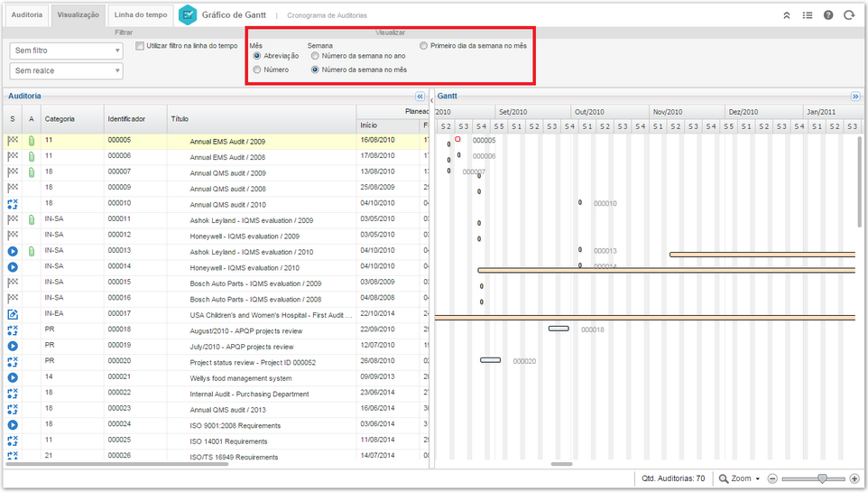Viewport: 868px width, 492px height.
Task: Open the 'Sem realce' dropdown
Action: click(x=67, y=71)
